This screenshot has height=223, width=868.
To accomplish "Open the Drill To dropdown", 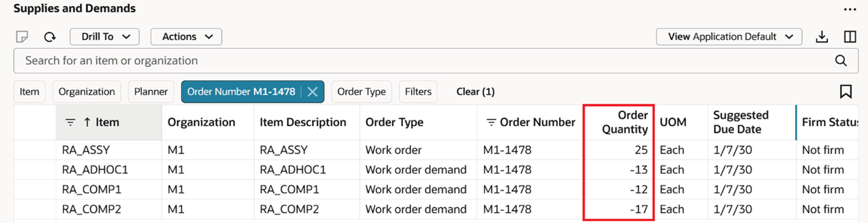I will pos(105,37).
